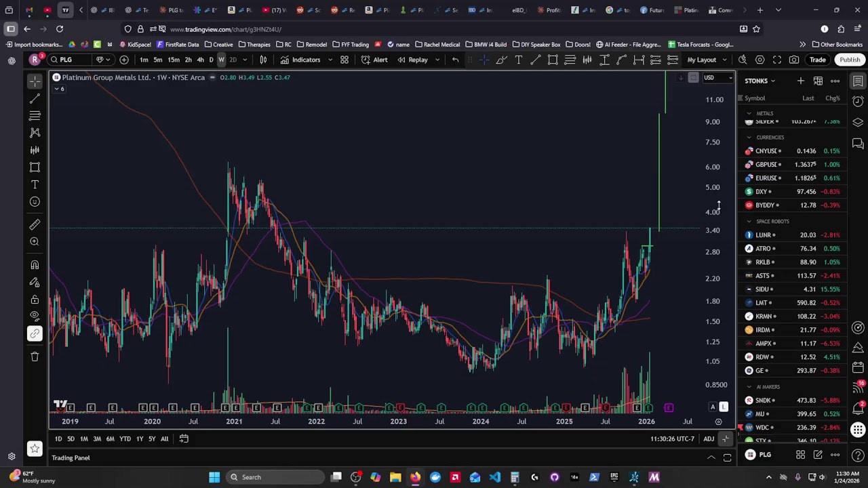Open the 11:30:26 UTC-7 timezone menu

pos(672,439)
